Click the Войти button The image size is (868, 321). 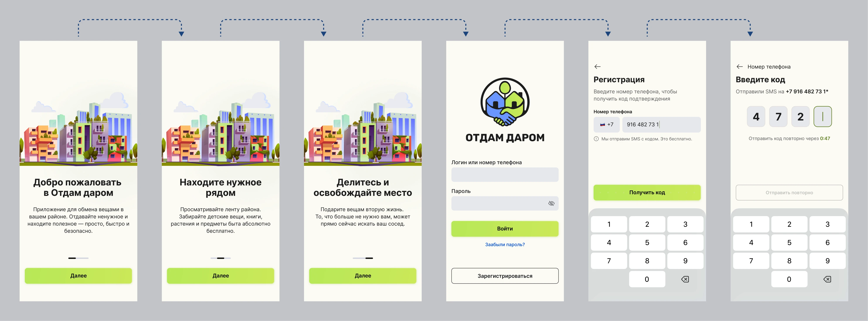click(x=505, y=229)
